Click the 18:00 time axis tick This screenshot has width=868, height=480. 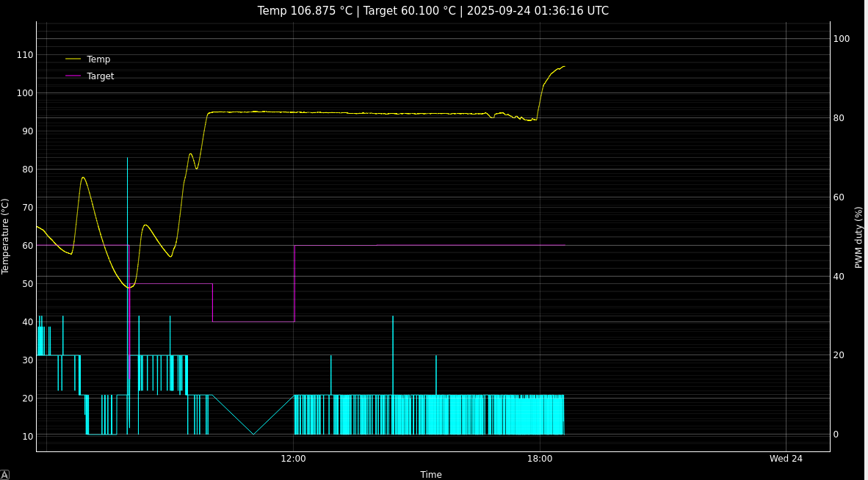coord(540,459)
